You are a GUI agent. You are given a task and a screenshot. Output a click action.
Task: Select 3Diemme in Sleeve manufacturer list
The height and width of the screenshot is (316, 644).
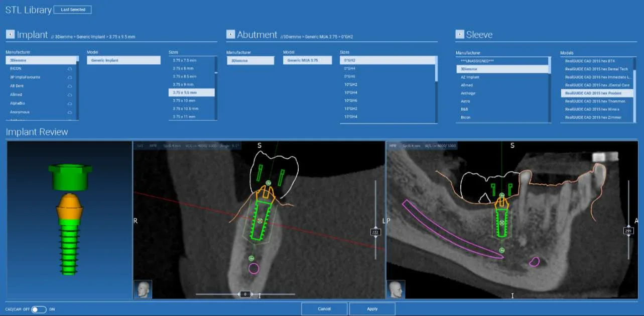(x=501, y=69)
